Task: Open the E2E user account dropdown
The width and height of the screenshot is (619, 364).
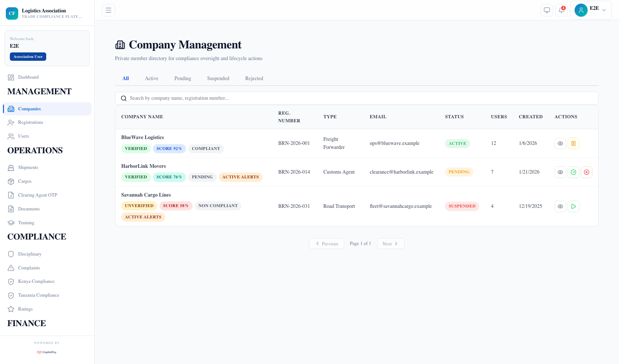Action: pos(591,10)
